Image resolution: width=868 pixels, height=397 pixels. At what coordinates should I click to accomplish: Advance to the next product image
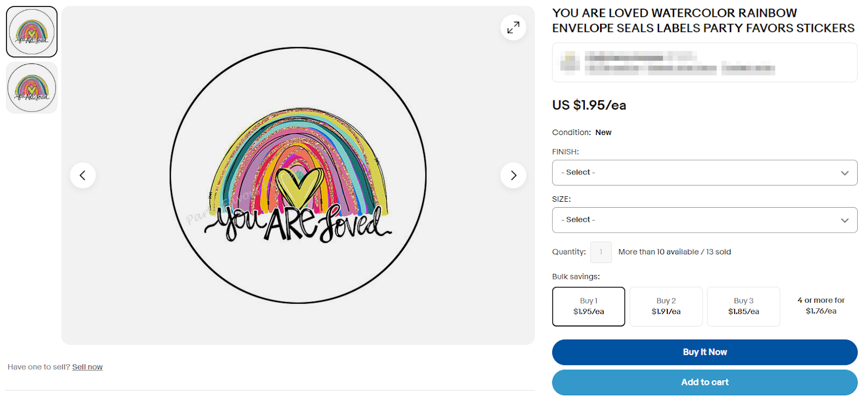tap(513, 175)
